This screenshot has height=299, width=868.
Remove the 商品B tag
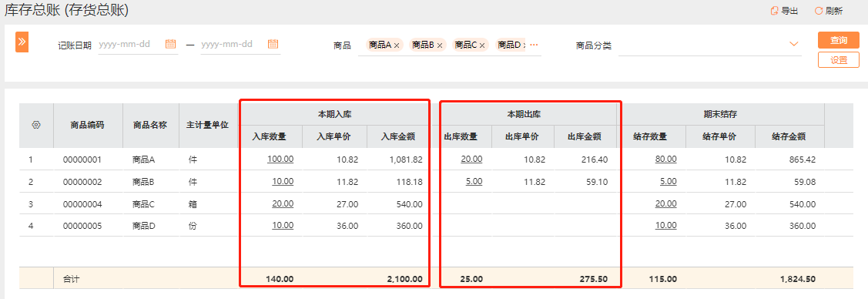coord(440,45)
